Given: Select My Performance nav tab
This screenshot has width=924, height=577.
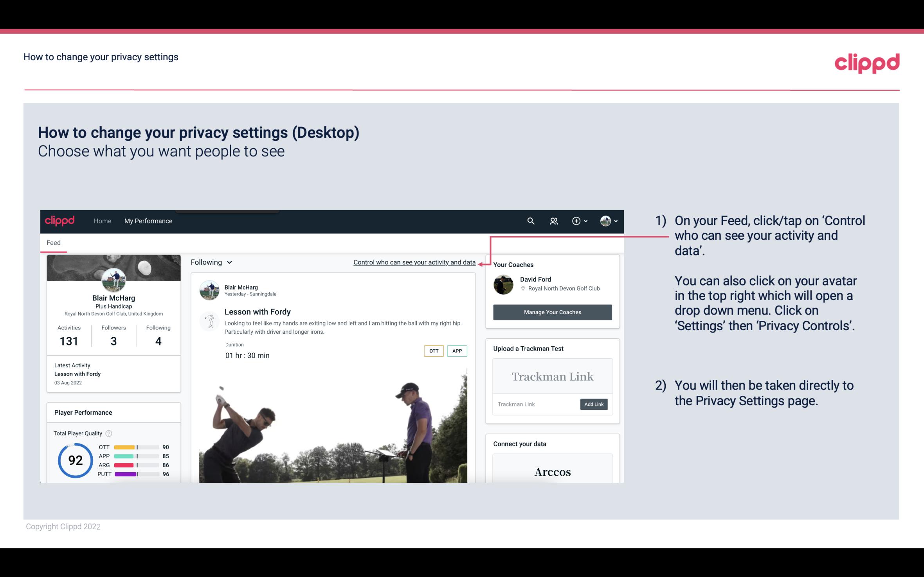Looking at the screenshot, I should click(x=148, y=220).
